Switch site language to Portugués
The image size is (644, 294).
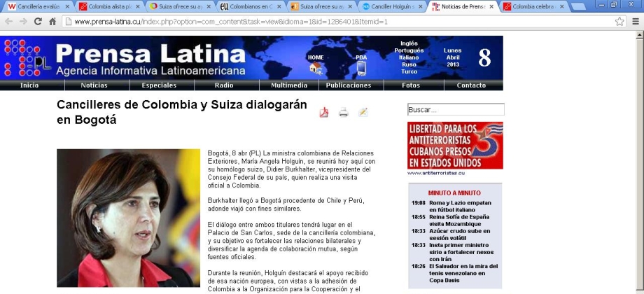coord(409,50)
